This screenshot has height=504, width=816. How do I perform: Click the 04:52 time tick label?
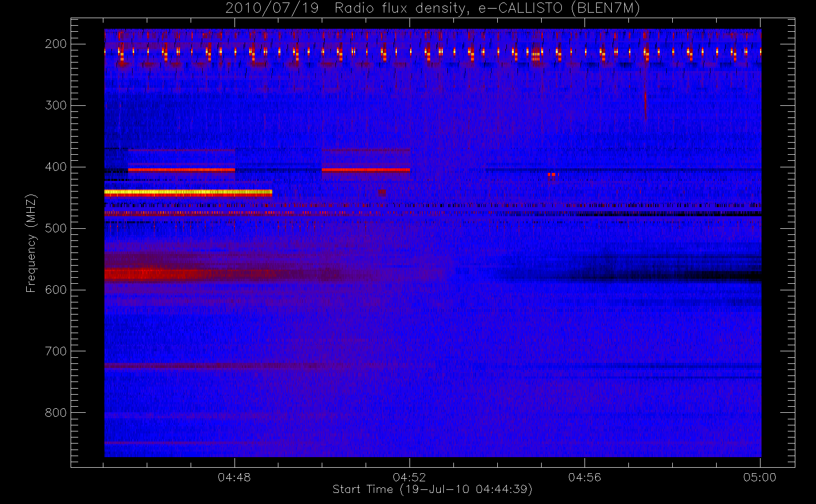(410, 477)
